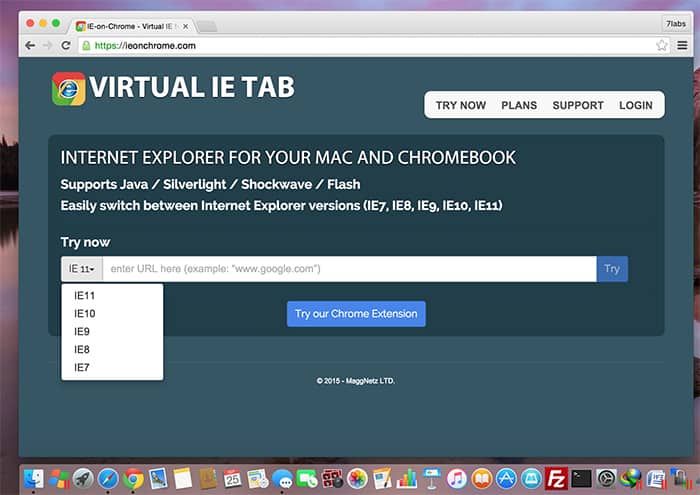Choose IE11 from version list
The width and height of the screenshot is (700, 495).
112,295
